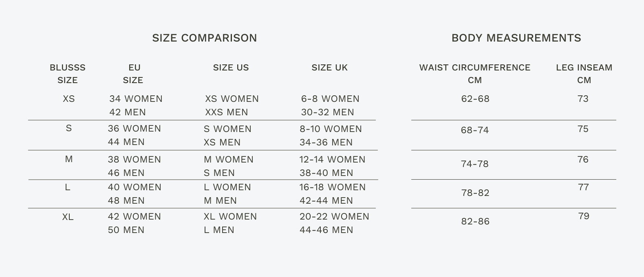Viewport: 644px width, 277px height.
Task: Click the 62-68 waist circumference value
Action: [475, 99]
